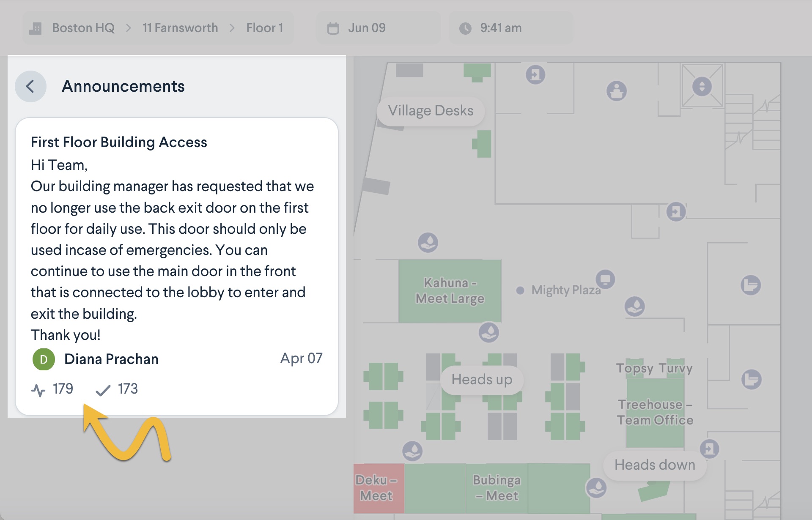Open the First Floor Building Access announcement title
The width and height of the screenshot is (812, 520).
pyautogui.click(x=119, y=142)
